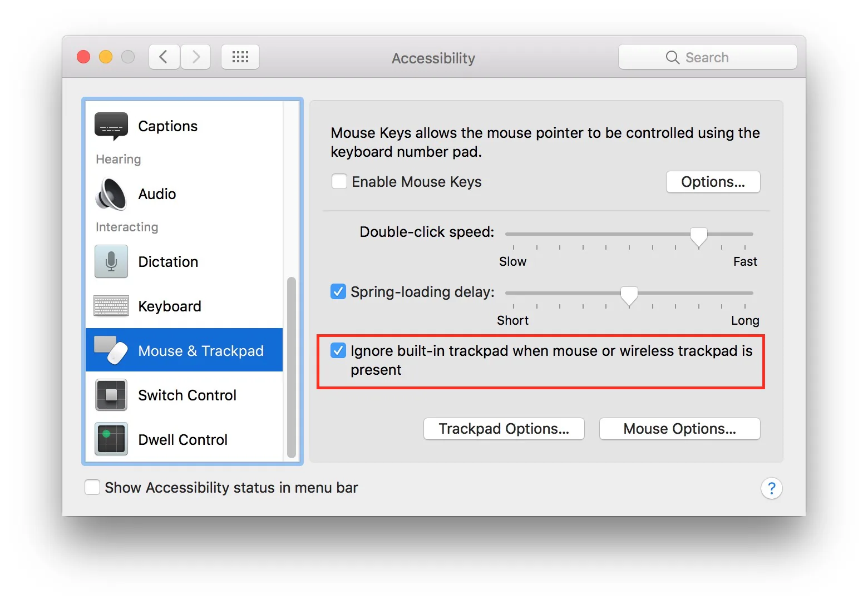Viewport: 868px width, 605px height.
Task: Go back with the left chevron
Action: tap(164, 57)
